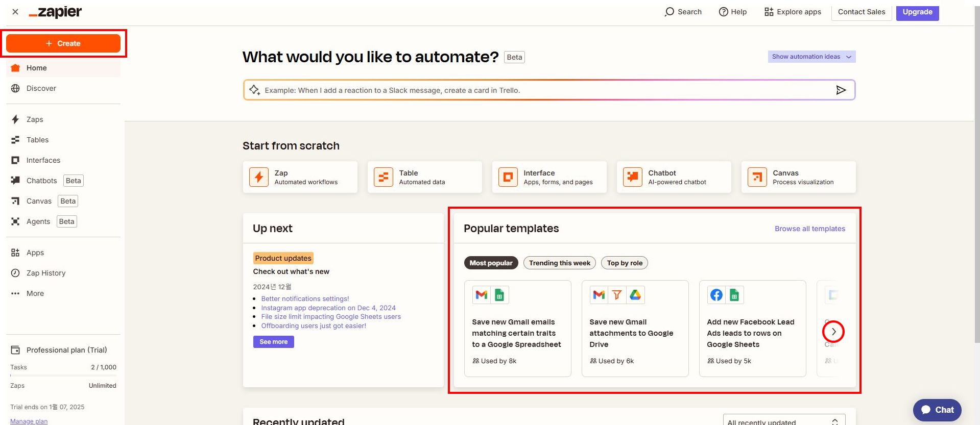Open Discover in the sidebar
980x425 pixels.
coord(63,88)
